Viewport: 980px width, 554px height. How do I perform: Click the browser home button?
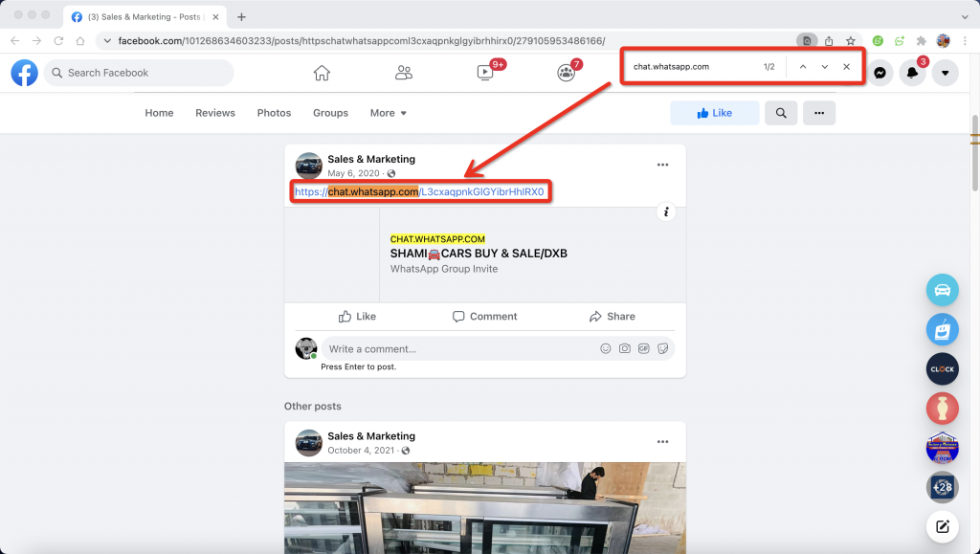[x=80, y=41]
